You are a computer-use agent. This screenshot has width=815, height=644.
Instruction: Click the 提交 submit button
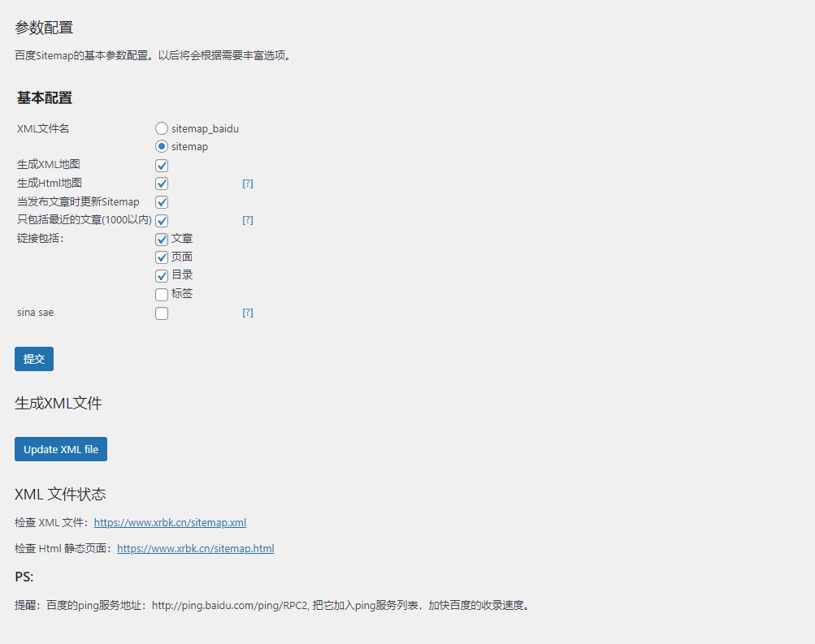[x=33, y=358]
